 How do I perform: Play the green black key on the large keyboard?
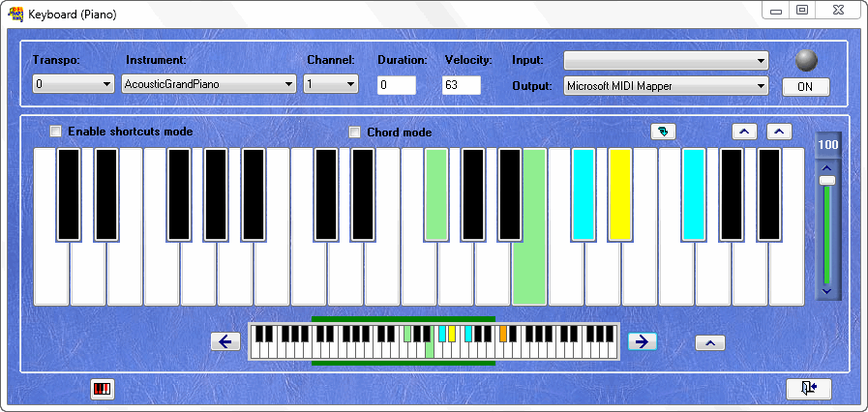436,194
